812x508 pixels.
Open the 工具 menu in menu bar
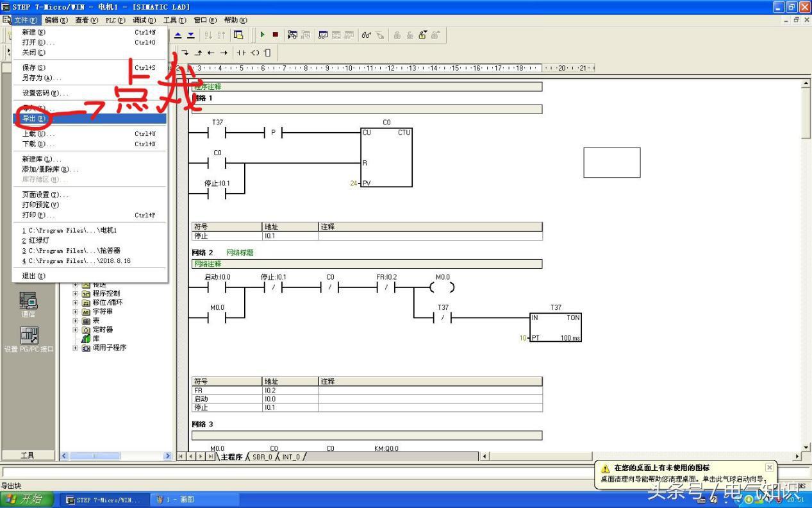click(175, 20)
